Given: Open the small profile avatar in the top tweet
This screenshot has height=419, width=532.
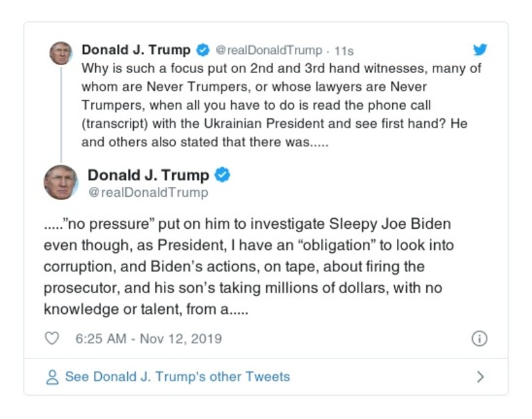Looking at the screenshot, I should click(61, 53).
